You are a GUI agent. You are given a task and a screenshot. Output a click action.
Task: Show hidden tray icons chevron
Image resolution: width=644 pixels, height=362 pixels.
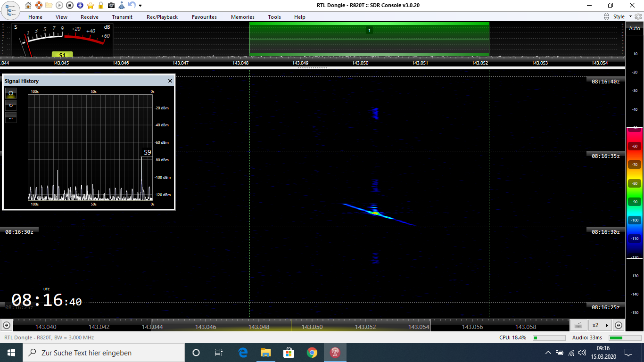(x=548, y=353)
